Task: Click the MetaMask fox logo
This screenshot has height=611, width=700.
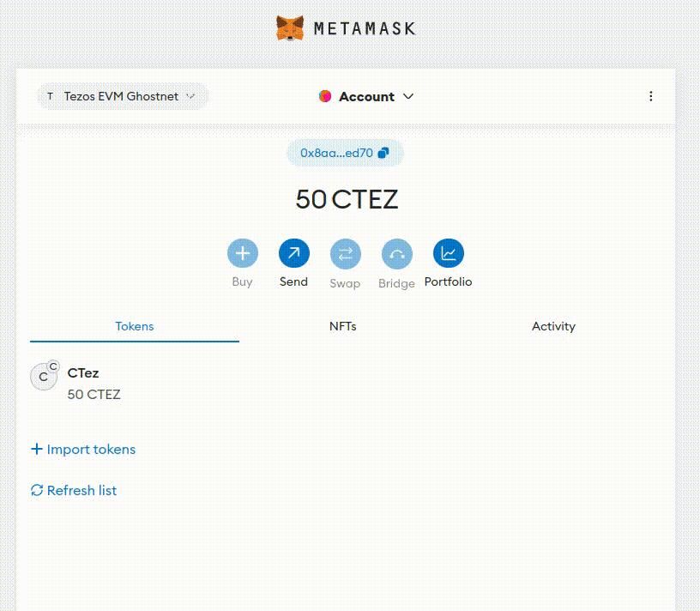Action: [x=289, y=27]
